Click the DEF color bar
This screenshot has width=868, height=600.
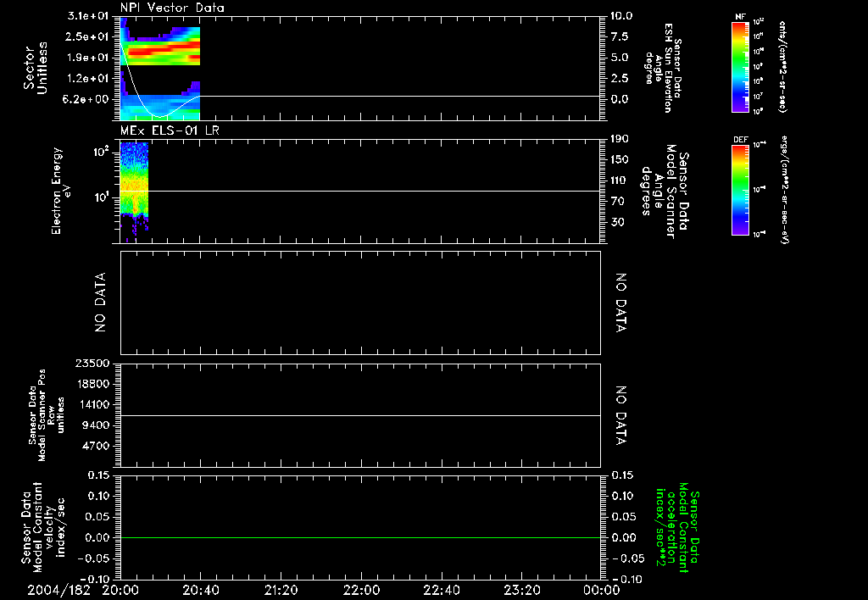pos(740,190)
